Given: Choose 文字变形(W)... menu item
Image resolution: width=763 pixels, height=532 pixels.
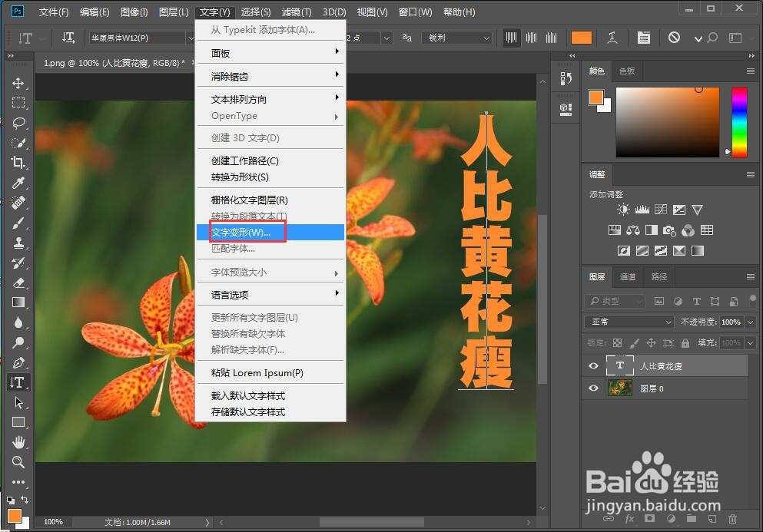Looking at the screenshot, I should tap(270, 233).
